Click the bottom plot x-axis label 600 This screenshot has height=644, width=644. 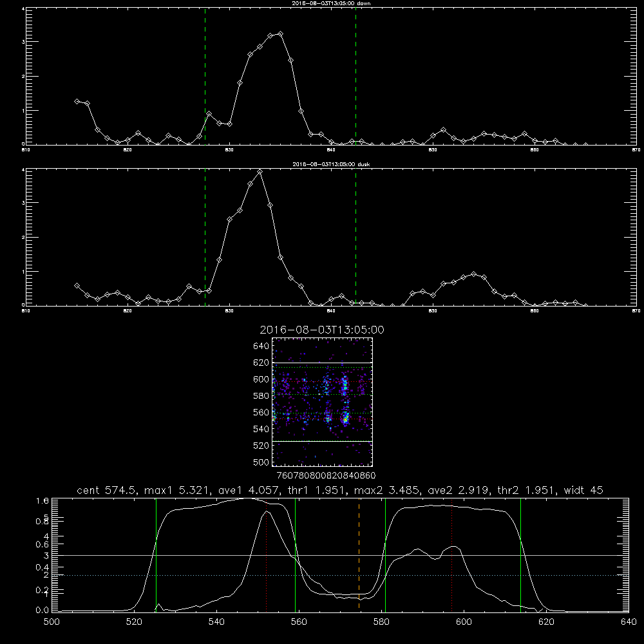[x=464, y=622]
